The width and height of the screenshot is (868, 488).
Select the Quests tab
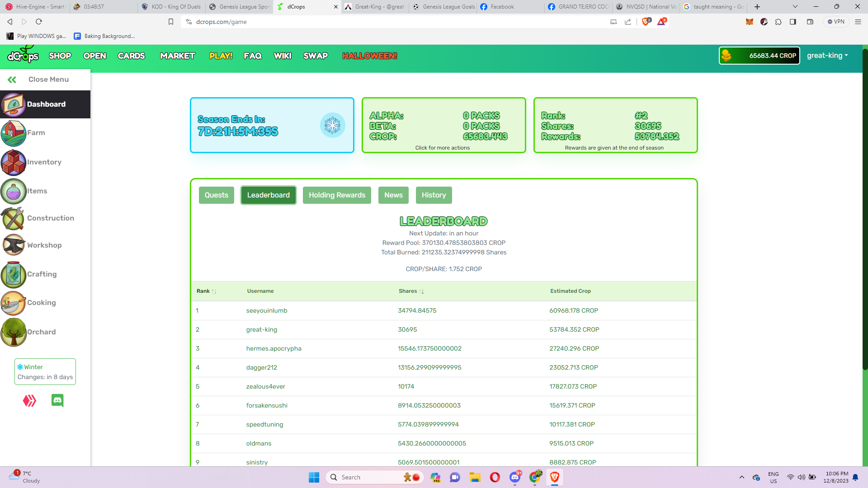coord(216,195)
